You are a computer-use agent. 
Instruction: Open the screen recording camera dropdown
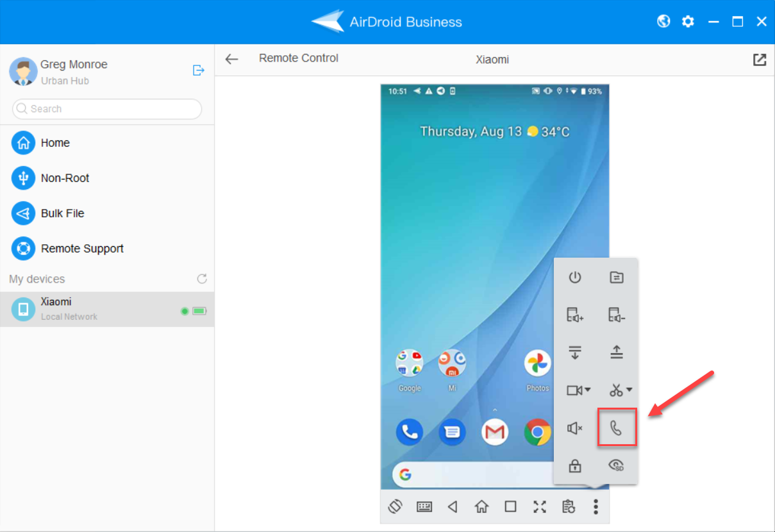(x=578, y=390)
